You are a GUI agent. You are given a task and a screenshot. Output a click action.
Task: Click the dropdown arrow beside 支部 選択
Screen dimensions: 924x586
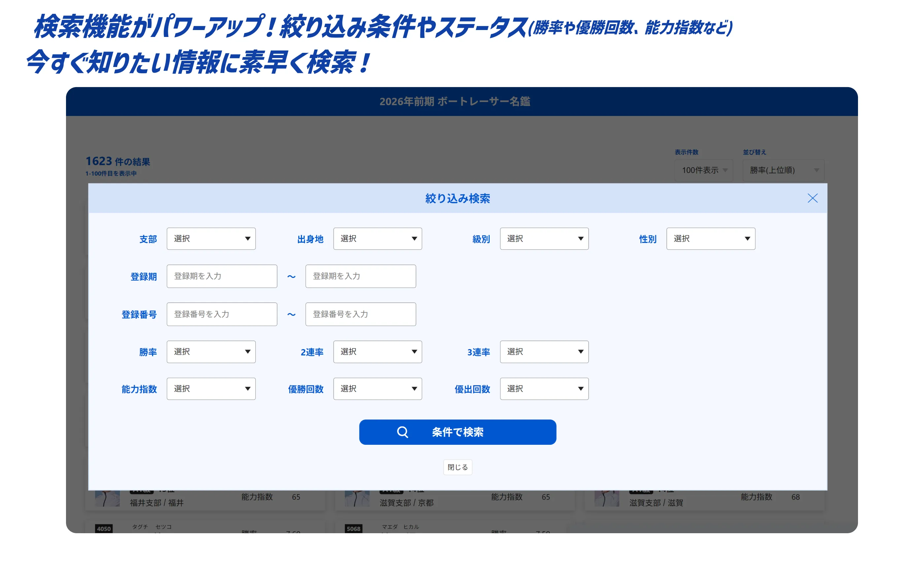[x=247, y=238]
